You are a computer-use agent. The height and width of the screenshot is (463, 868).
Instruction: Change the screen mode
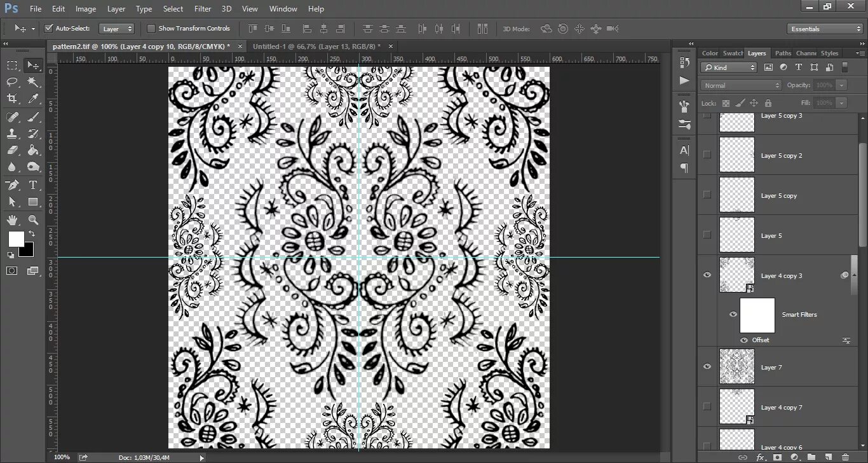click(33, 270)
